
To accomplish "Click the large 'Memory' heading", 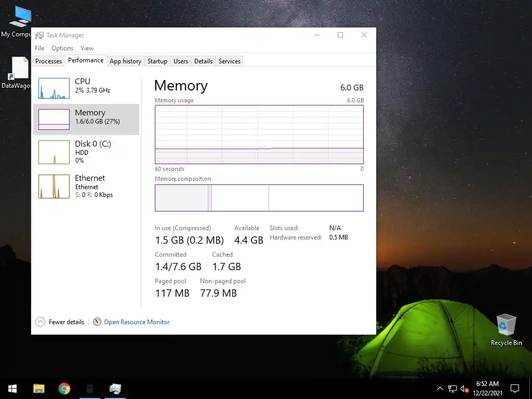I will (181, 86).
